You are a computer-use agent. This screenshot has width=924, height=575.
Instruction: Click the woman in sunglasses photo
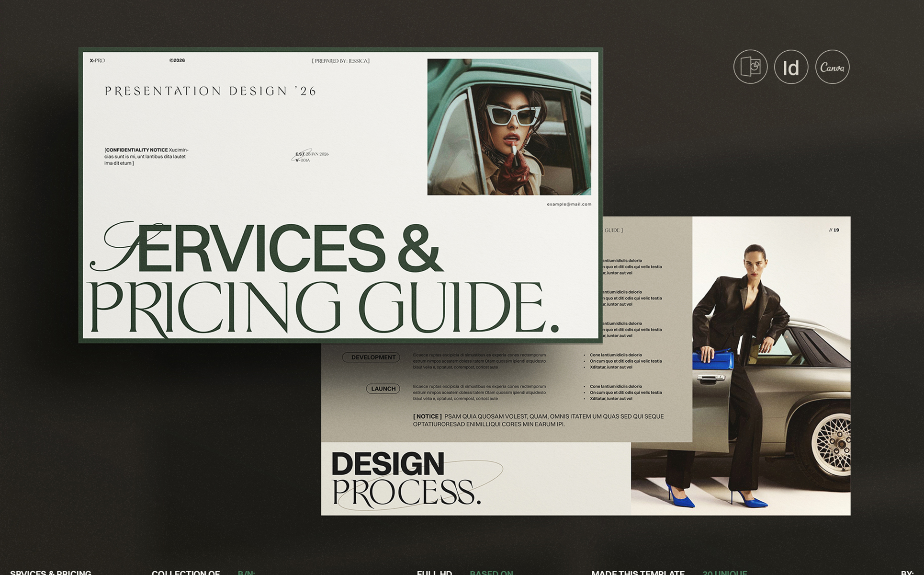click(x=508, y=127)
